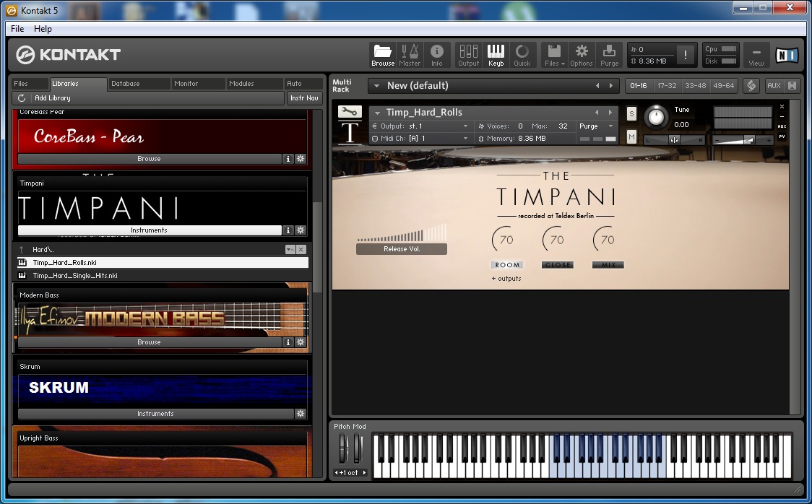812x504 pixels.
Task: Click the + outputs link
Action: [506, 279]
